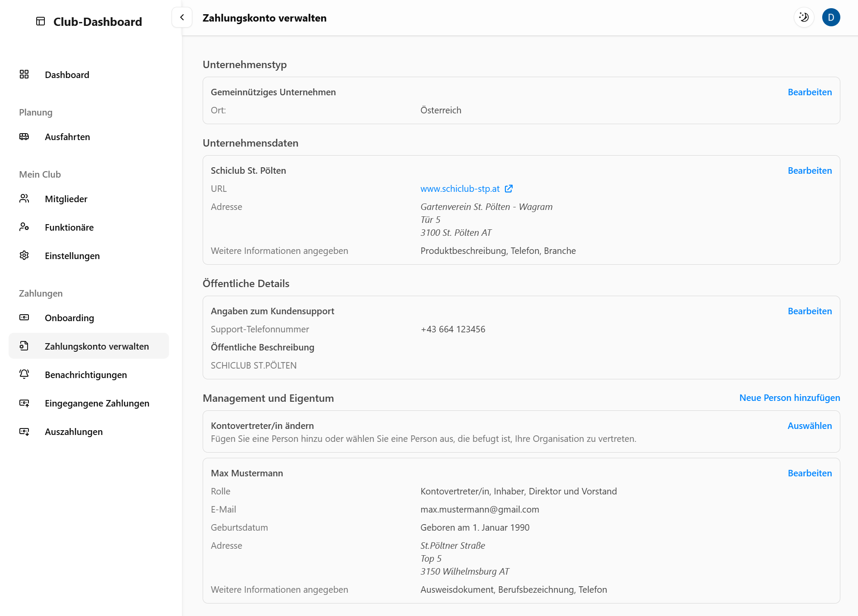The width and height of the screenshot is (858, 616).
Task: Select Zahlungskonto verwalten in the sidebar
Action: click(x=97, y=346)
